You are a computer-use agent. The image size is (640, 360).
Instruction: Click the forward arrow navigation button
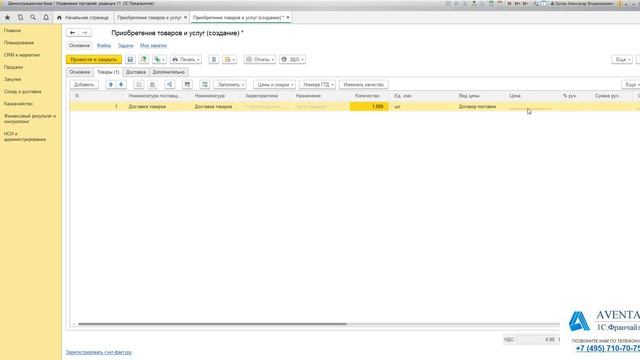tap(85, 33)
